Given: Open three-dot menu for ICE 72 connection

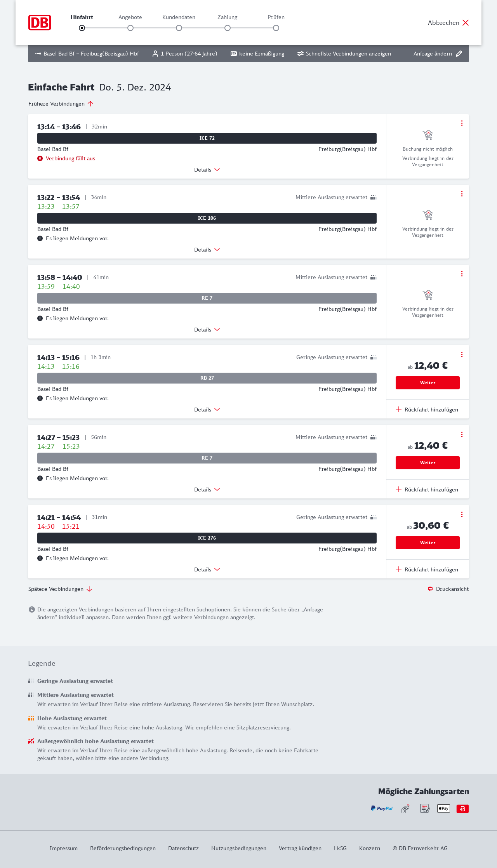Looking at the screenshot, I should (x=462, y=123).
